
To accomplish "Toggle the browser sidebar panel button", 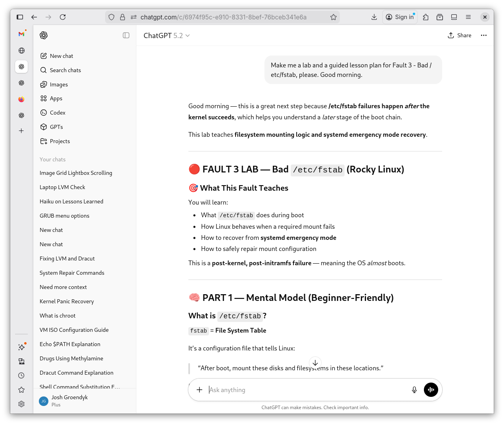I will coord(20,17).
